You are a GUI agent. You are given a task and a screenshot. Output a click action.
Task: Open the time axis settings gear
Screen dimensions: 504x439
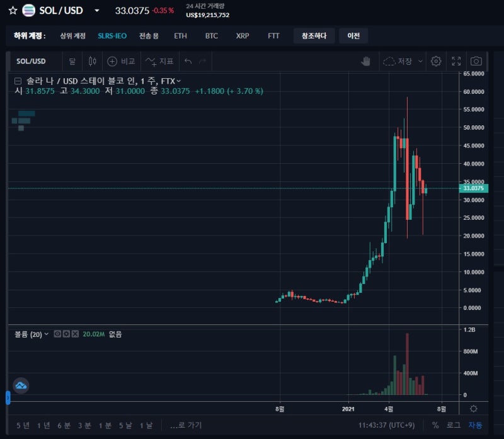tap(474, 409)
